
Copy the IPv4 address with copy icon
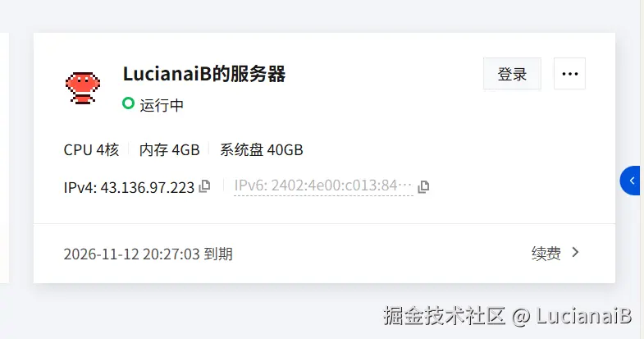tap(204, 186)
